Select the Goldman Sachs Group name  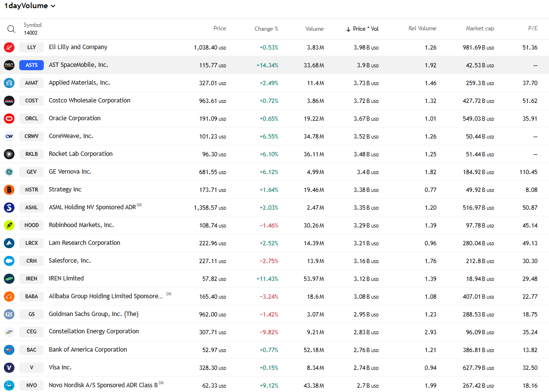point(93,314)
